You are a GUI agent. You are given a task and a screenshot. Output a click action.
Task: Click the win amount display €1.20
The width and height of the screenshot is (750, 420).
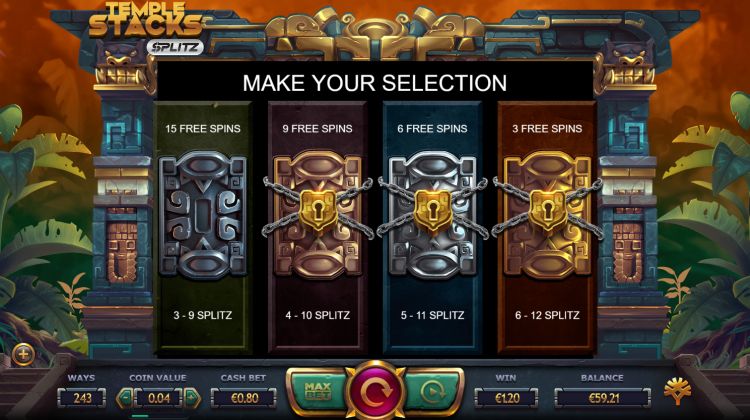point(506,398)
